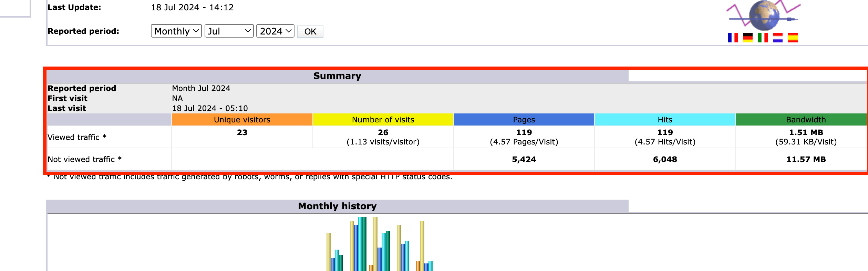
Task: Click the not viewed pages value 5,424
Action: (524, 159)
